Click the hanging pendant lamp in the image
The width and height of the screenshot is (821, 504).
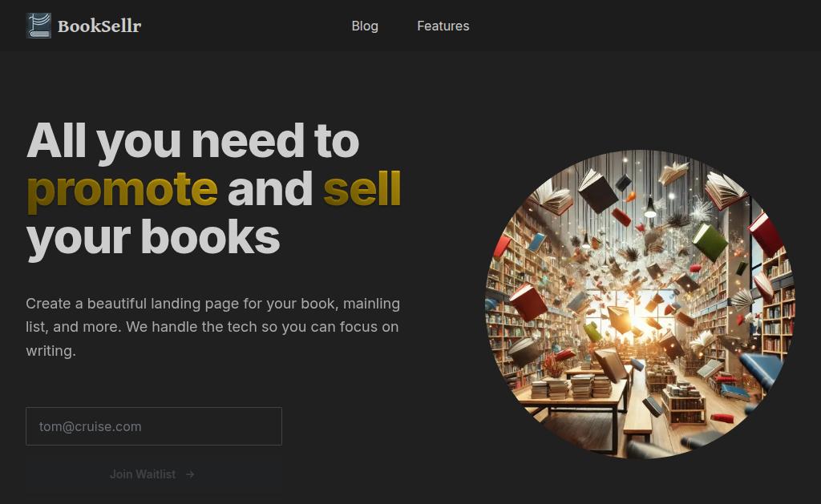pos(650,208)
